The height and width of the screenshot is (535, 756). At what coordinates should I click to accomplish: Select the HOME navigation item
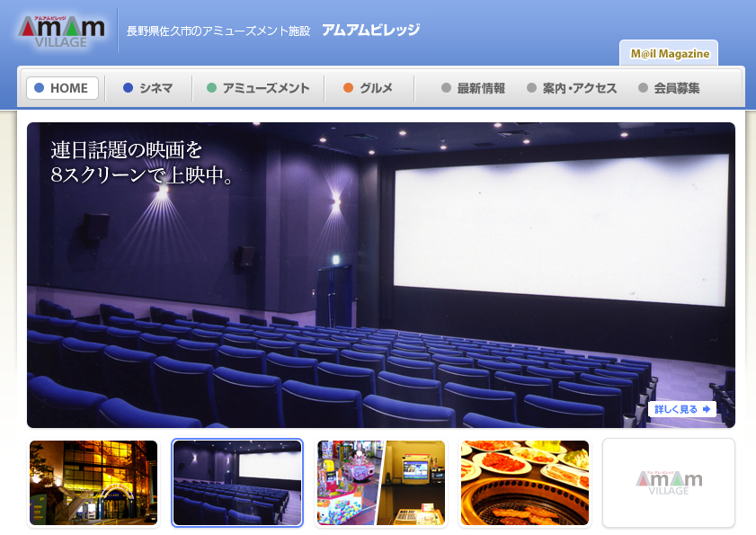click(62, 88)
